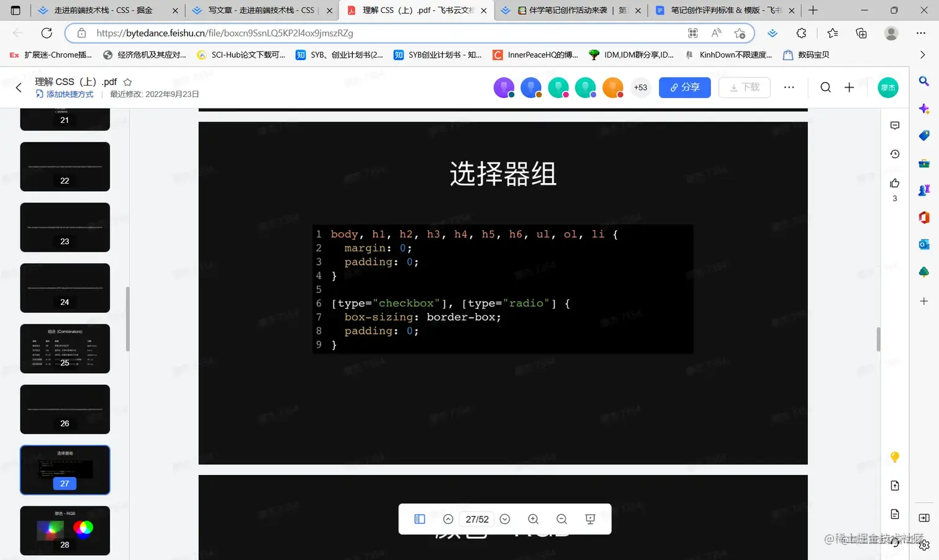Select the page 28 thumbnail
The width and height of the screenshot is (939, 560).
(65, 531)
